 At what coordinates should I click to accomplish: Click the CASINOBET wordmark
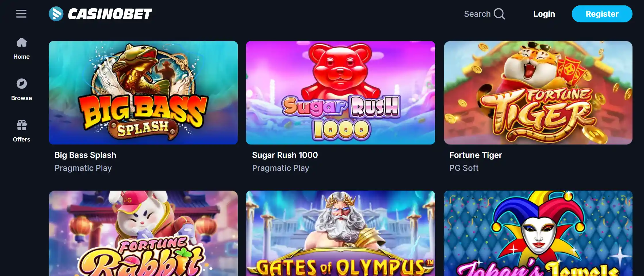click(x=110, y=14)
